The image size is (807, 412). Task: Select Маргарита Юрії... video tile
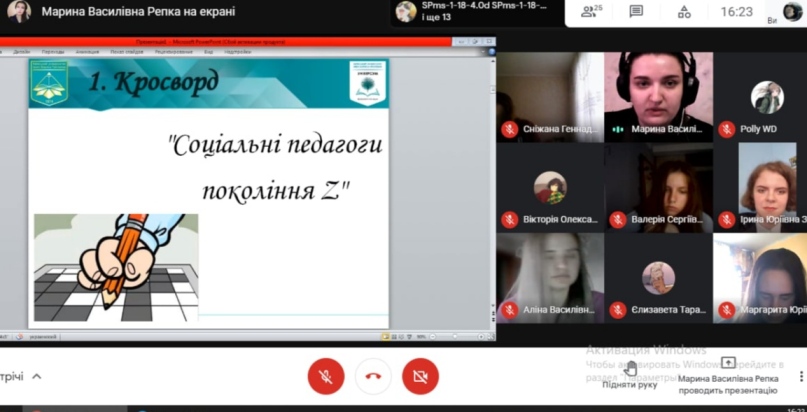[760, 278]
